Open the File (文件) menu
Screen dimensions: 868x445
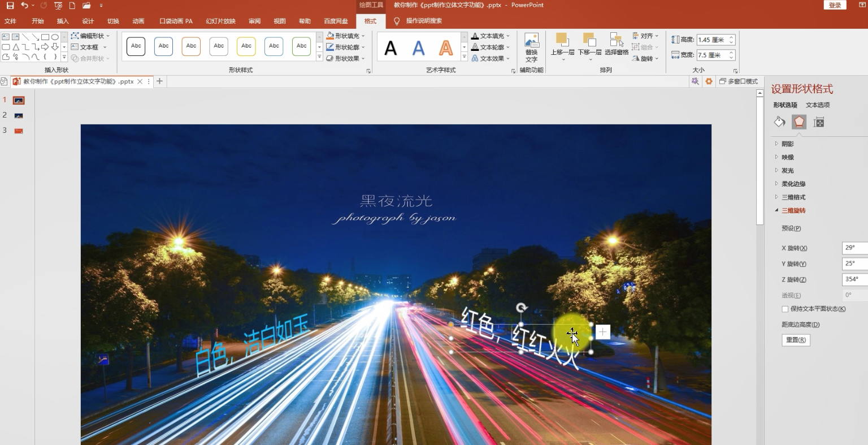point(11,21)
